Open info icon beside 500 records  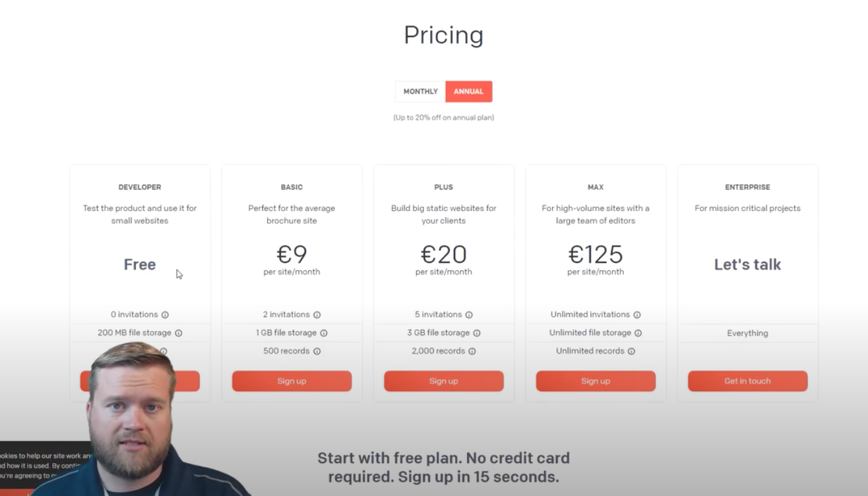(317, 352)
